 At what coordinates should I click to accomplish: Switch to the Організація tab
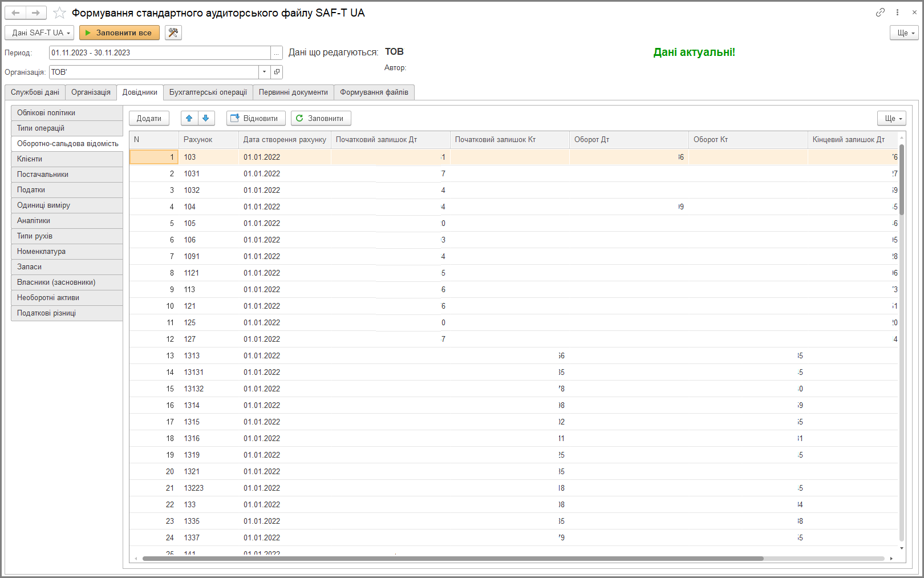tap(91, 92)
